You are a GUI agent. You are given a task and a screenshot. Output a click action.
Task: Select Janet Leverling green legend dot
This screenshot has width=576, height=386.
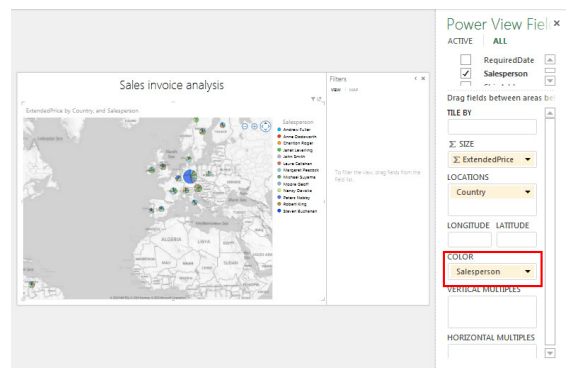tap(279, 150)
